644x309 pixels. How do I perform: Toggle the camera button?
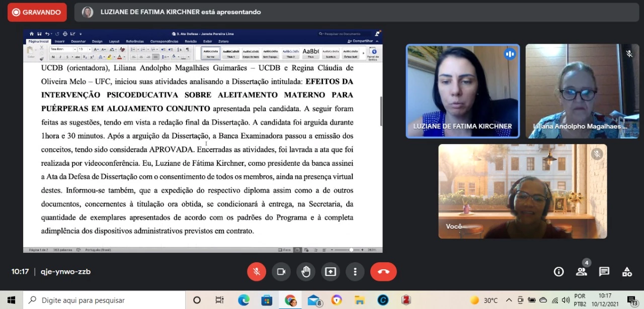[x=281, y=272]
